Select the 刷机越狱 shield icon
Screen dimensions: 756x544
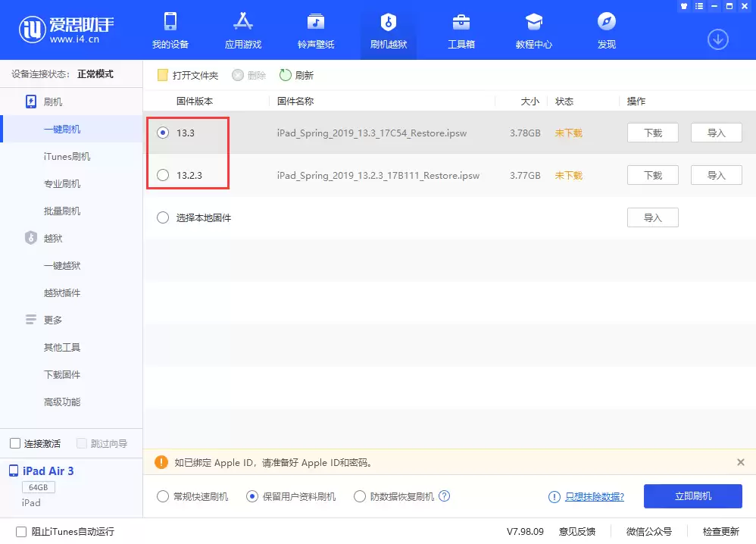point(388,22)
